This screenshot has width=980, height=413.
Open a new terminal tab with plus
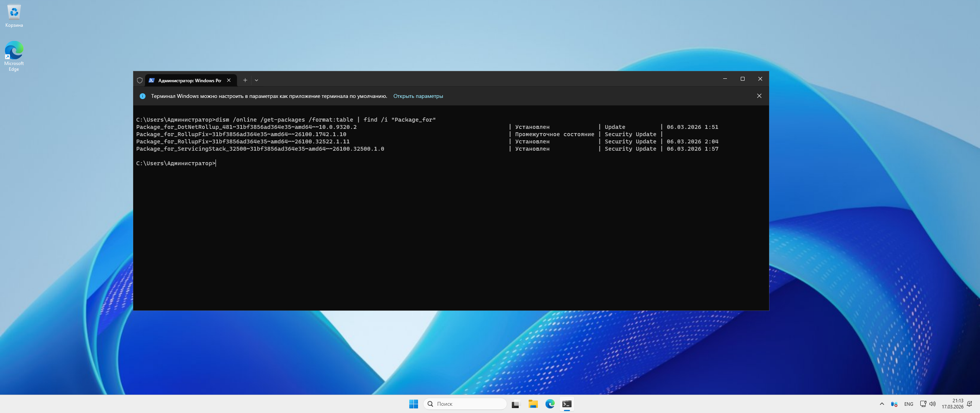tap(245, 80)
